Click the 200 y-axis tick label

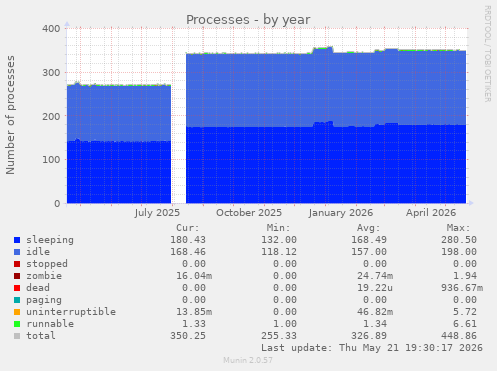(51, 116)
